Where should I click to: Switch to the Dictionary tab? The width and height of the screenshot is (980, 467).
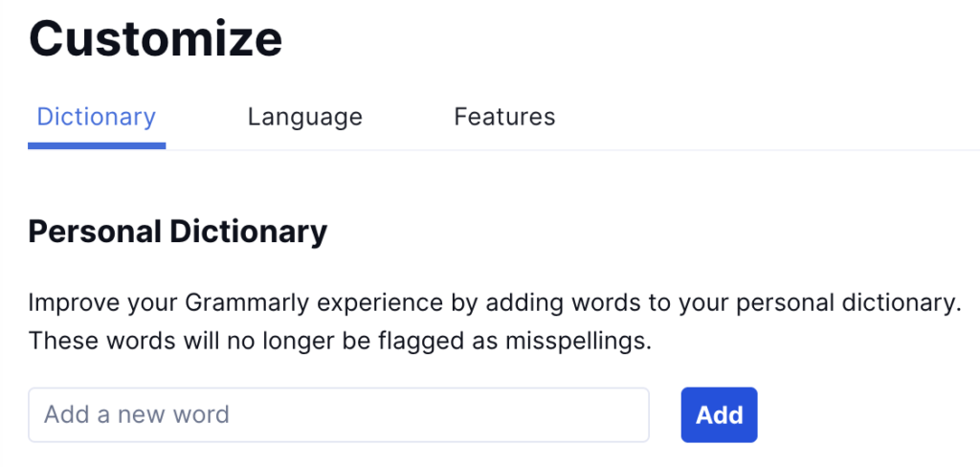[96, 117]
